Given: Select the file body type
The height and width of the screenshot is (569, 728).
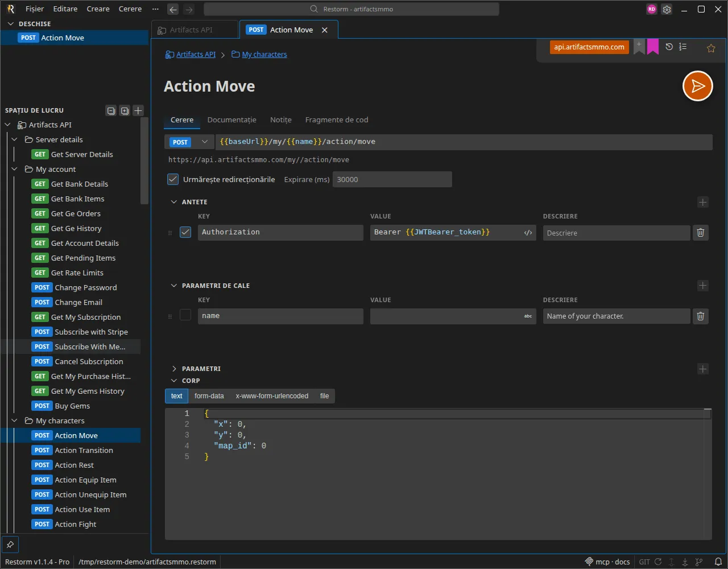Looking at the screenshot, I should (x=325, y=396).
